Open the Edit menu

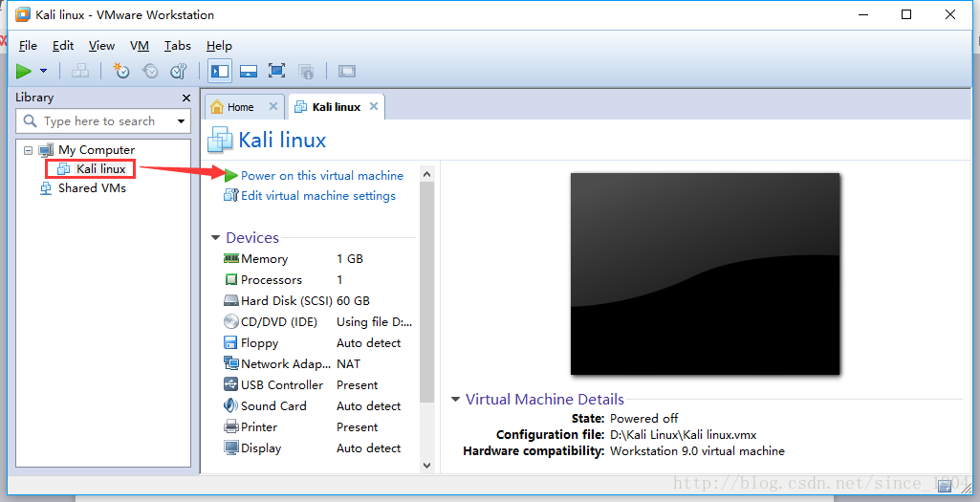coord(63,46)
